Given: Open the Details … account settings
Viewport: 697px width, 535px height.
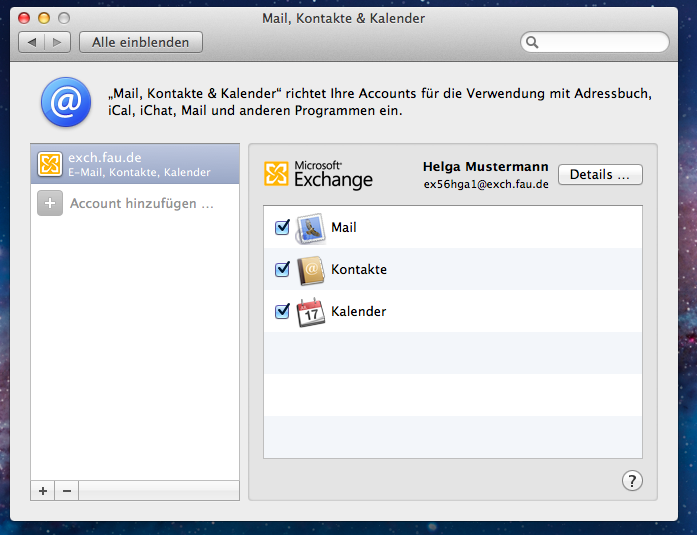Looking at the screenshot, I should pyautogui.click(x=599, y=175).
